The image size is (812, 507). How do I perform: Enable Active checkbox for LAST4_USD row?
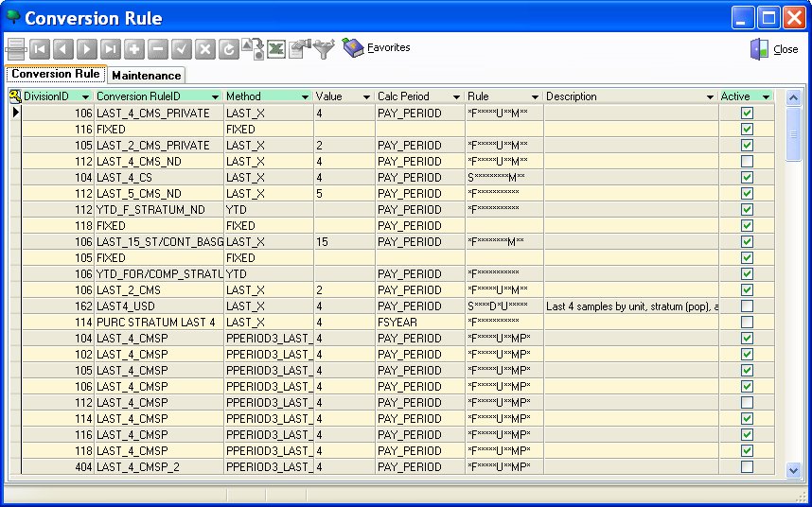pos(747,306)
